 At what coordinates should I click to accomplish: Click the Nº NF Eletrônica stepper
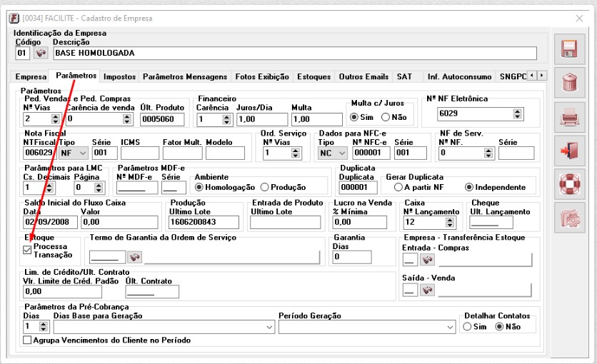click(517, 113)
